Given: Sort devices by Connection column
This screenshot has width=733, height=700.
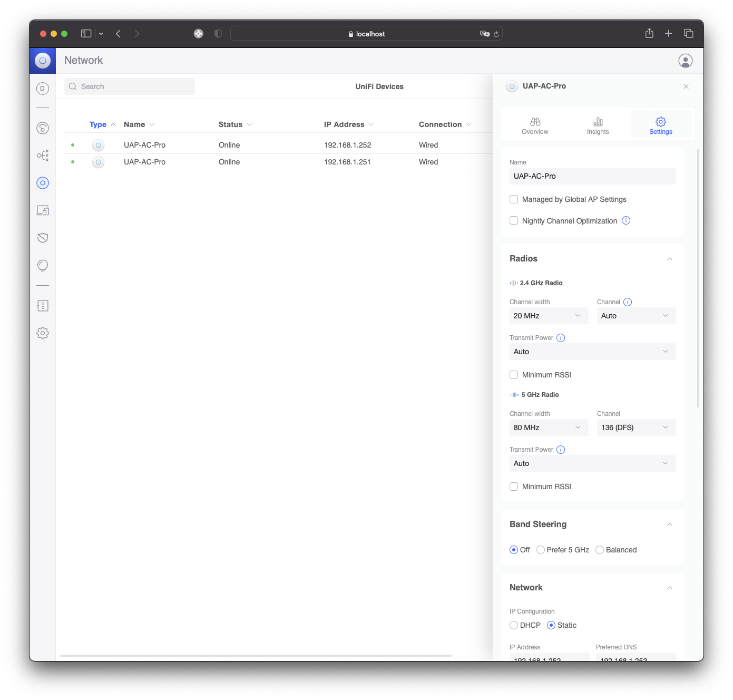Looking at the screenshot, I should pyautogui.click(x=445, y=124).
